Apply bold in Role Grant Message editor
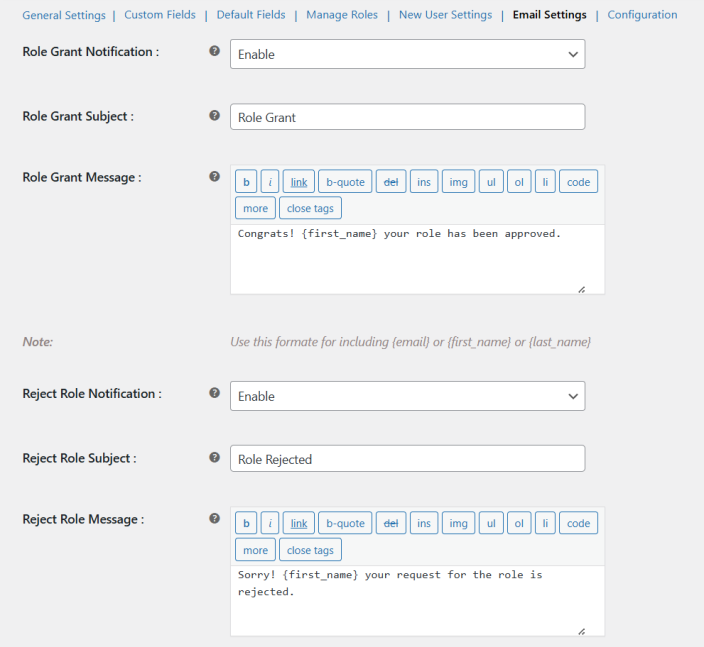This screenshot has width=704, height=647. (x=246, y=181)
